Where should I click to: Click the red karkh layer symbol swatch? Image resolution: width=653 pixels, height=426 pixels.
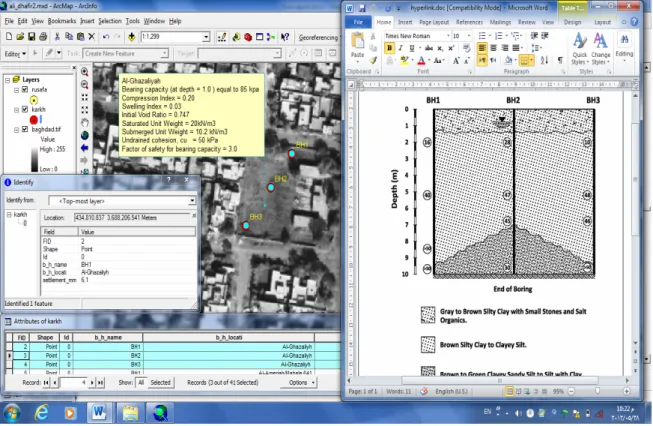click(34, 120)
